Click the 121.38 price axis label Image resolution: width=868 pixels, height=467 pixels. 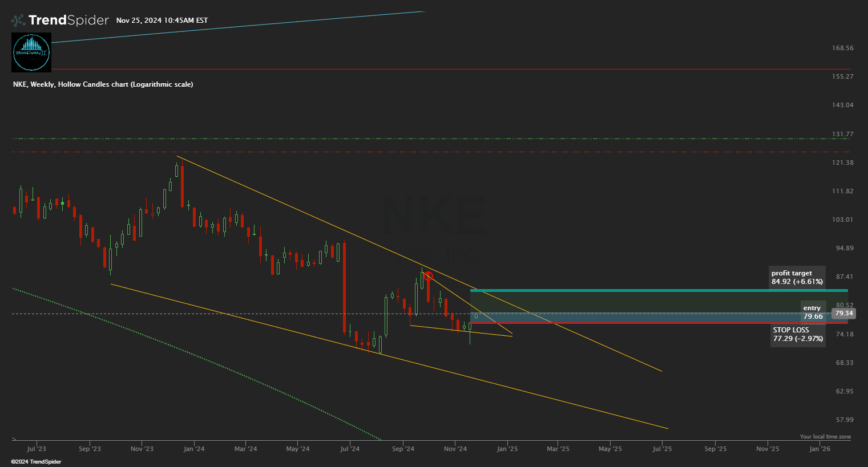point(842,163)
